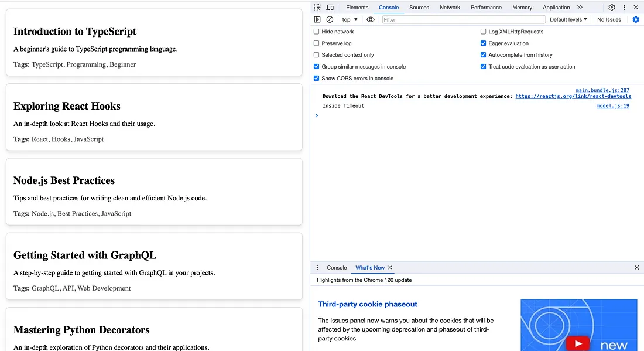Select the Console tab in the top bar

(x=389, y=8)
